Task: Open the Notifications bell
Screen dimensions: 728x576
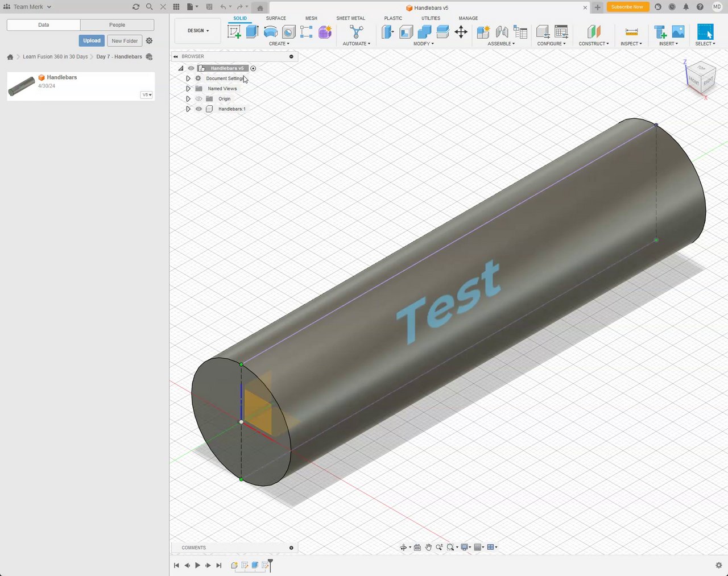Action: [686, 7]
